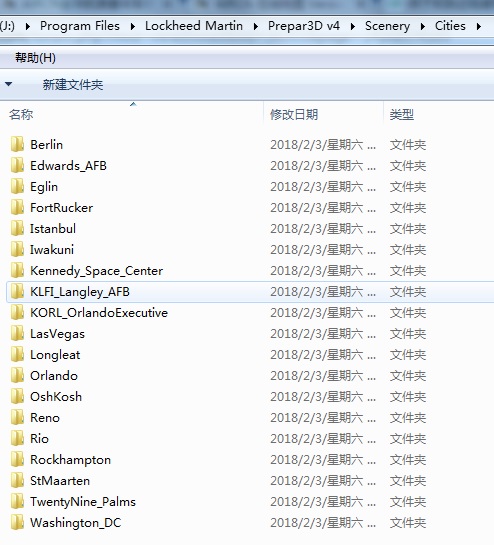Click the Orlando folder icon
Screen dimensions: 494x545
17,376
